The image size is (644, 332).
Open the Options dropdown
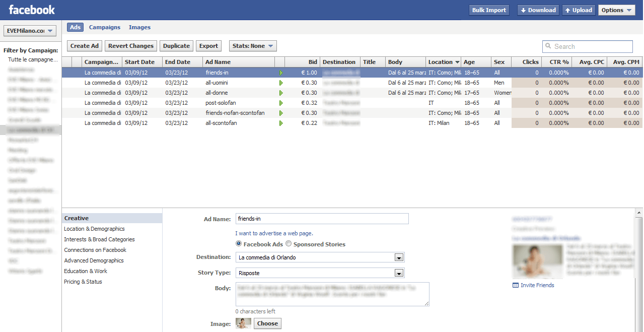[x=616, y=10]
